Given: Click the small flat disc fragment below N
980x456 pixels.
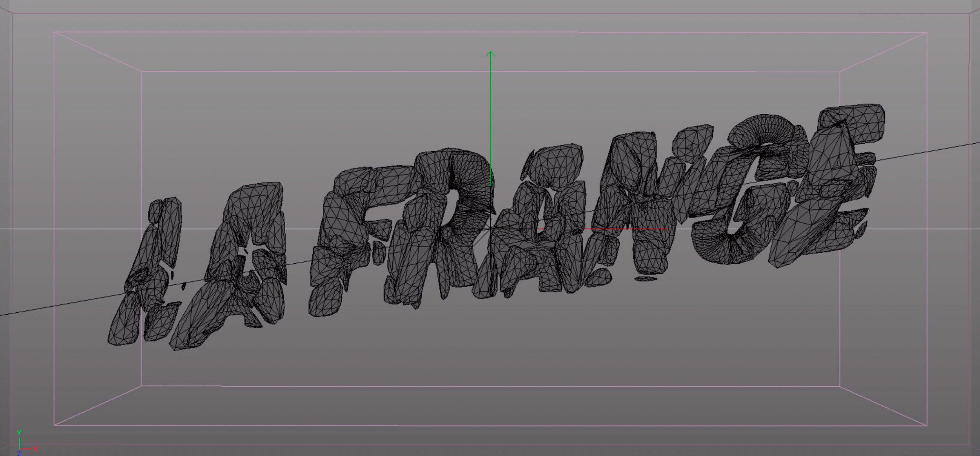Looking at the screenshot, I should (646, 279).
